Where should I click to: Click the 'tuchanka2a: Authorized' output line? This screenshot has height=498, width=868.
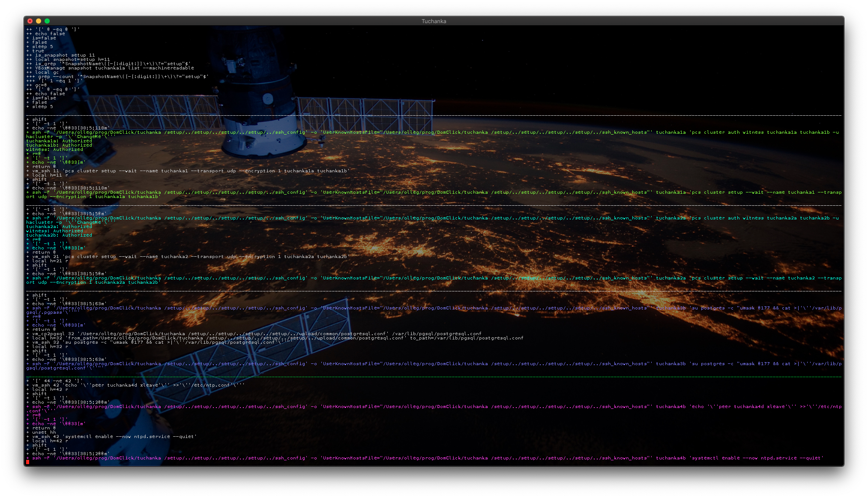click(x=59, y=227)
